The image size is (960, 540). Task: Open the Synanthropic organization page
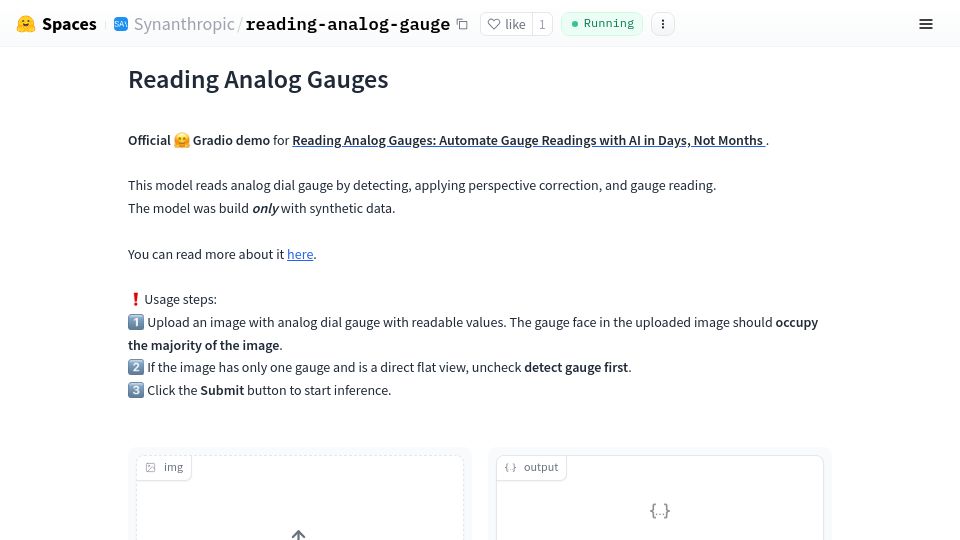[x=184, y=24]
